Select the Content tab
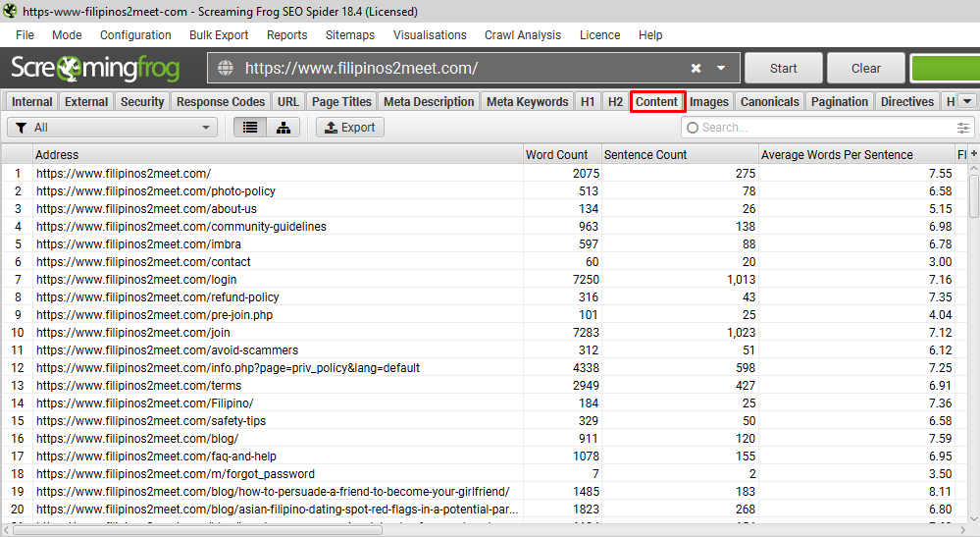 click(657, 101)
